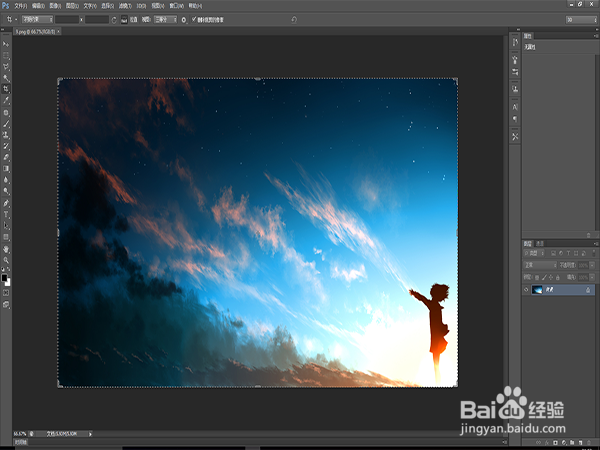
Task: Select the Path Selection tool
Action: click(x=6, y=226)
